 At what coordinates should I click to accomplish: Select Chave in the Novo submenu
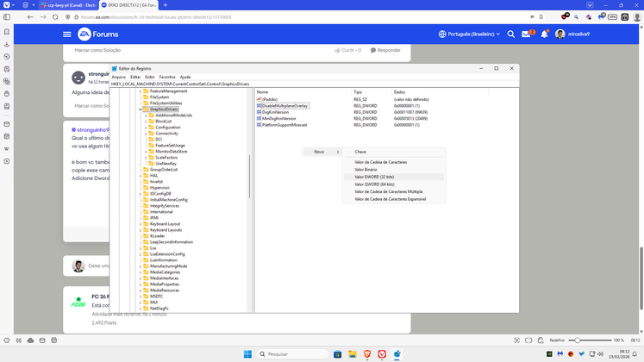coord(360,152)
